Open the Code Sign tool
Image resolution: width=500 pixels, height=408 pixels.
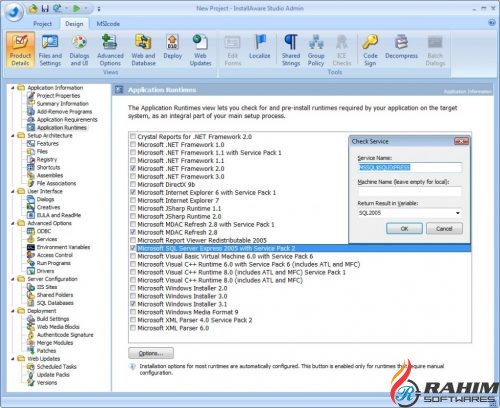point(370,50)
